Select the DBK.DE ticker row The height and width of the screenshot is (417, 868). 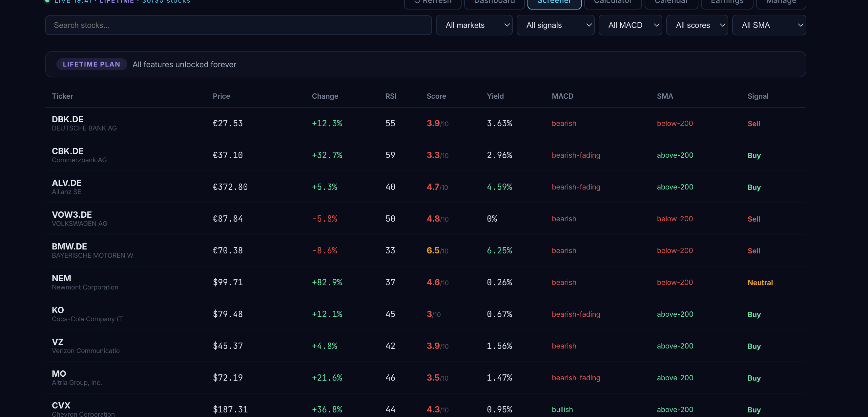tap(425, 123)
